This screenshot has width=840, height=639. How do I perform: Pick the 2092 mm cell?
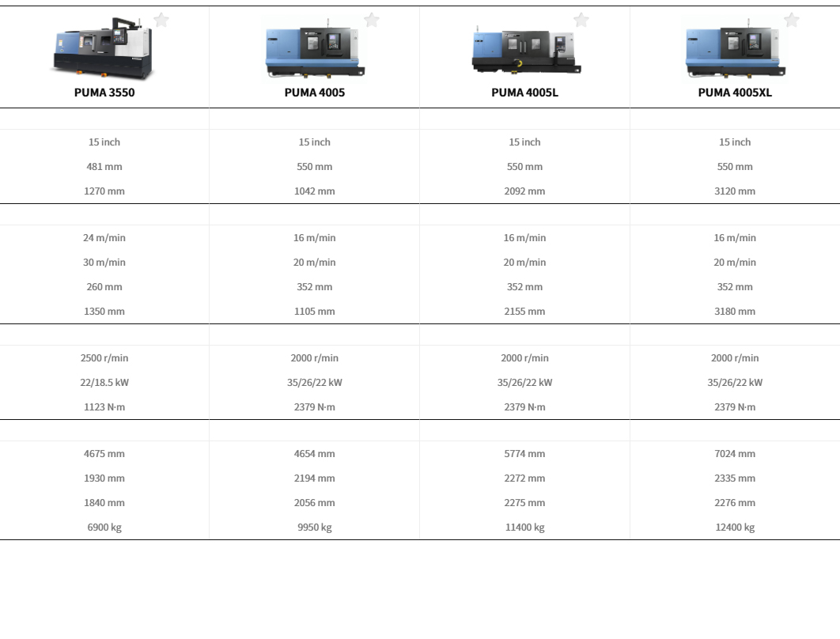(525, 191)
